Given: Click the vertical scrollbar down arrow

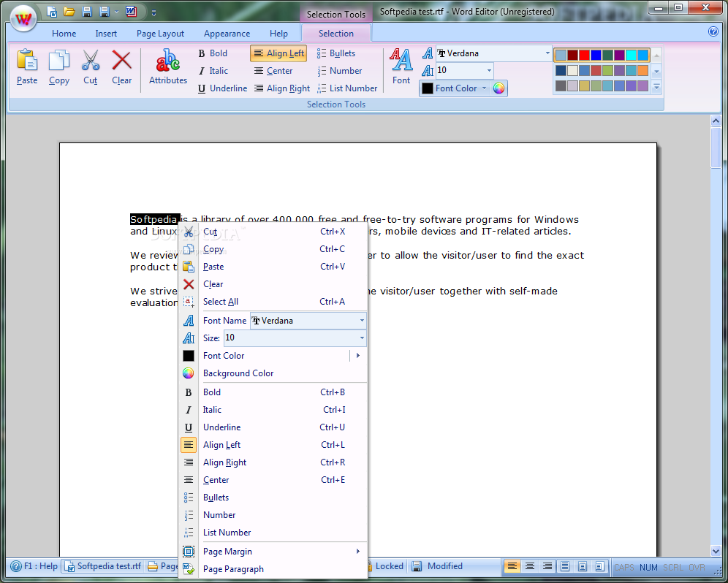Looking at the screenshot, I should (x=716, y=551).
